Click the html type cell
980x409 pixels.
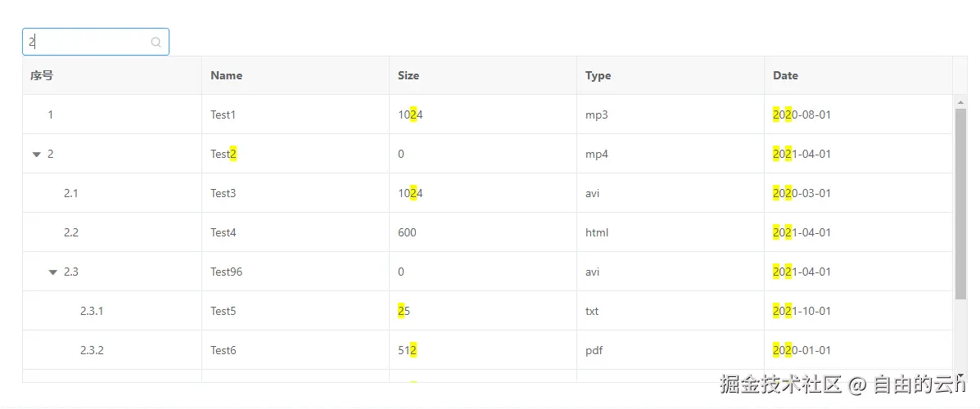click(x=597, y=233)
